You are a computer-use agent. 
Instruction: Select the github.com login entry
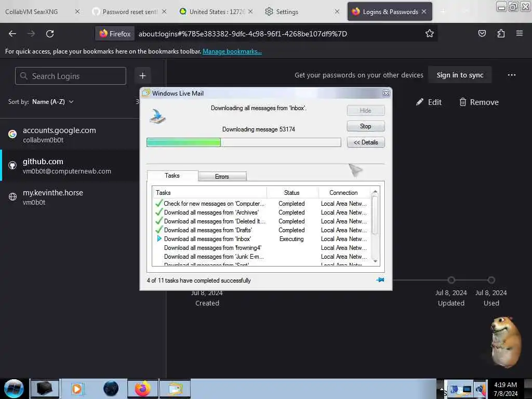(70, 165)
